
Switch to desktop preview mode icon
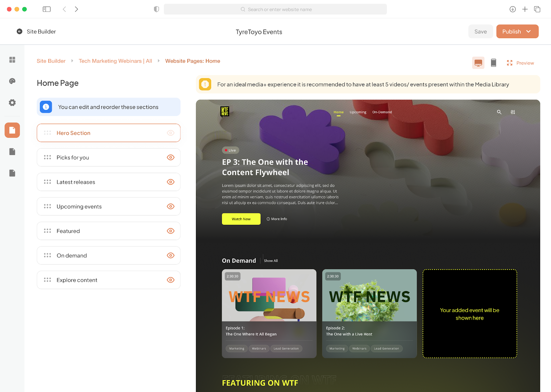(478, 63)
